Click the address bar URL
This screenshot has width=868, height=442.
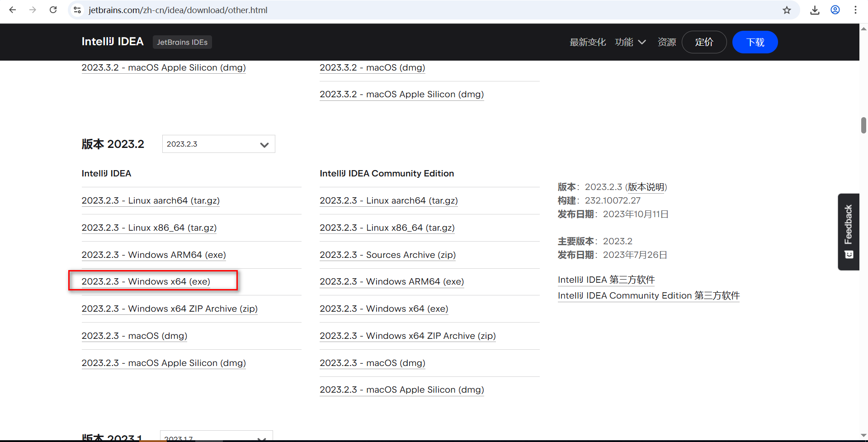[x=178, y=10]
